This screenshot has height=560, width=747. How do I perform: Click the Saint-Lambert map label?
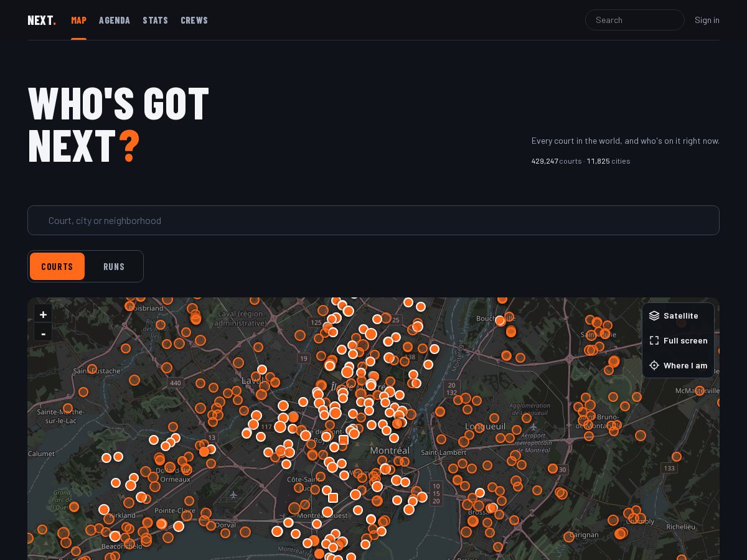[x=443, y=452]
